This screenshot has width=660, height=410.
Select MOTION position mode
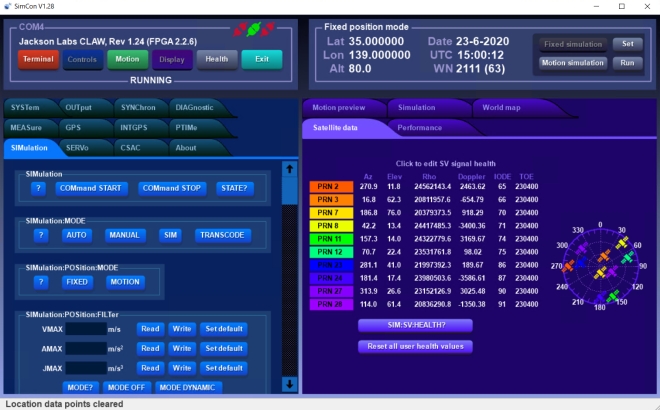click(125, 282)
